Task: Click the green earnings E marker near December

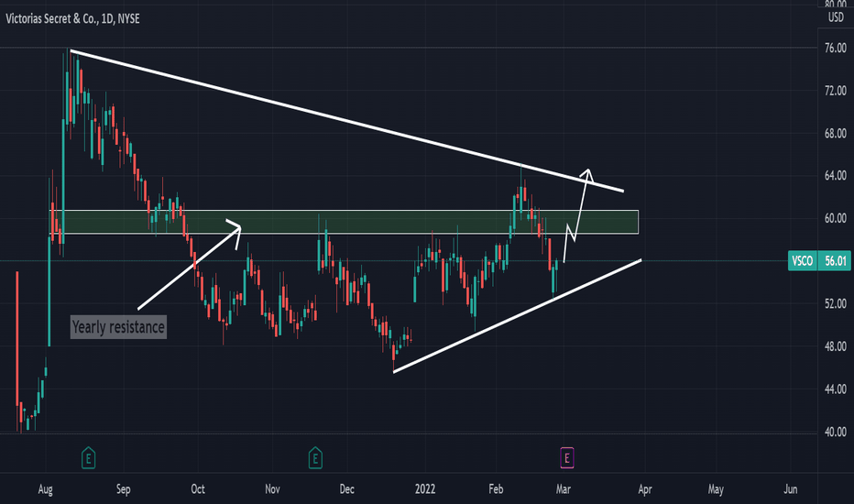Action: [x=315, y=457]
